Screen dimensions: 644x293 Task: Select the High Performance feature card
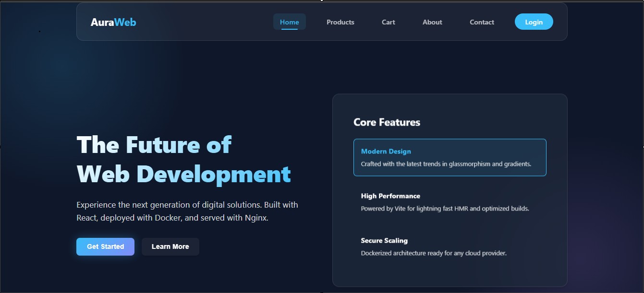pyautogui.click(x=450, y=202)
